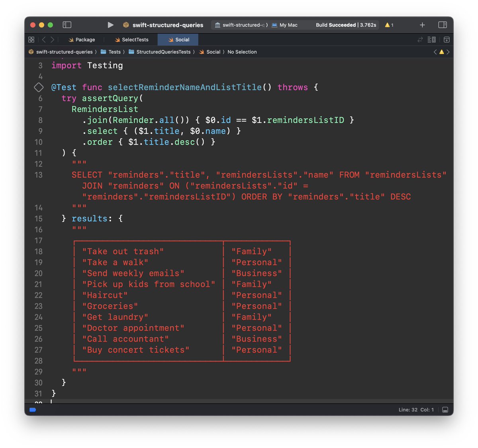
Task: Choose the My Mac run destination
Action: click(x=284, y=25)
